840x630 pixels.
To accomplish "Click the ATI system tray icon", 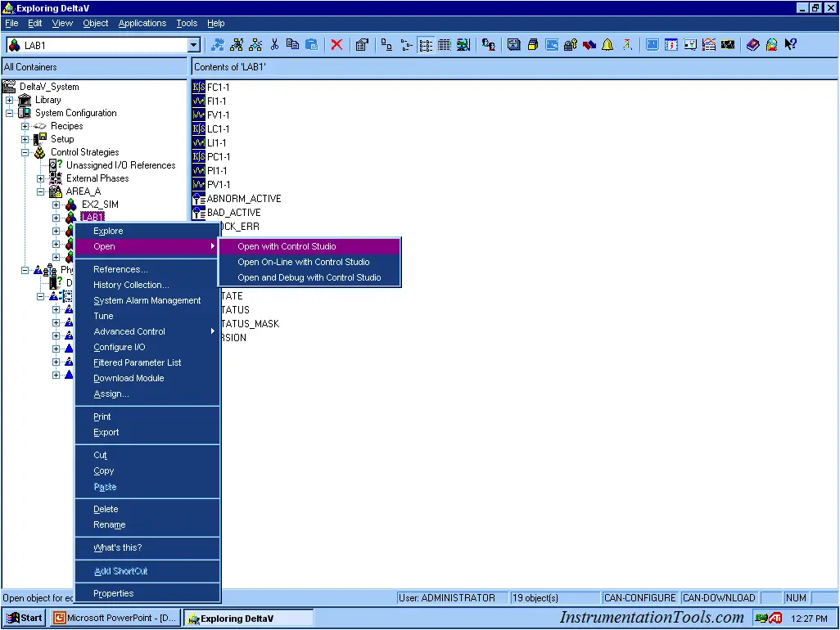I will [775, 619].
